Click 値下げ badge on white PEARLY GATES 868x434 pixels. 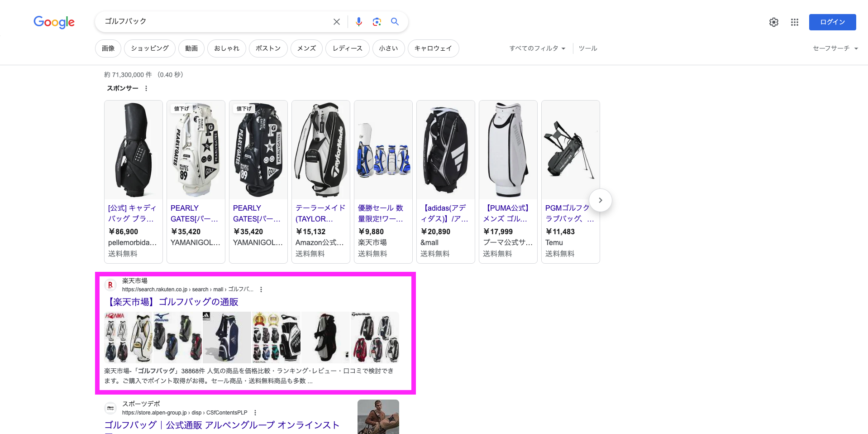[181, 109]
